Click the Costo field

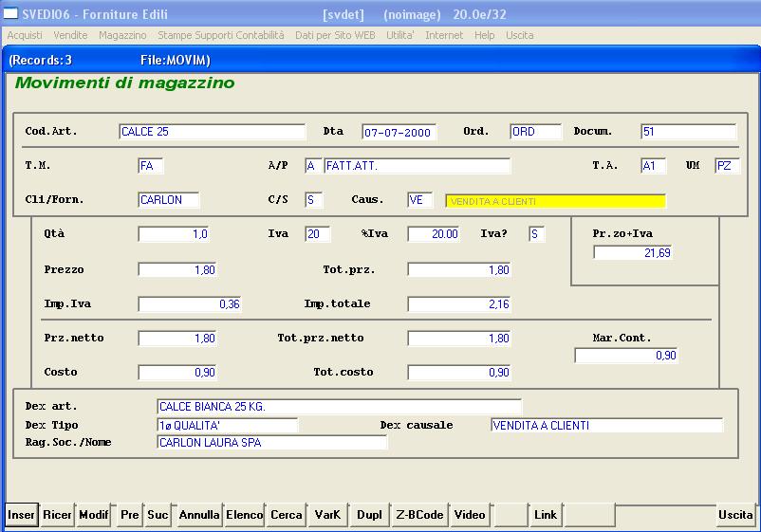(177, 373)
